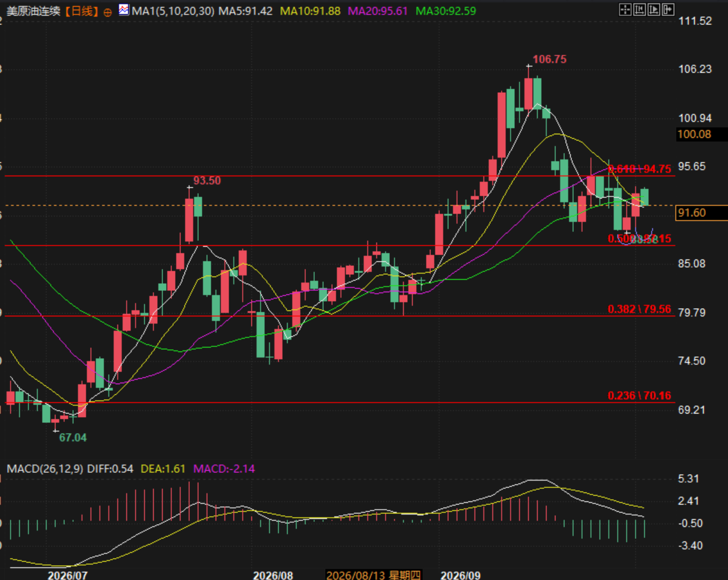The width and height of the screenshot is (728, 580).
Task: Click the MA1(5,10,20,30) indicator settings label
Action: [173, 11]
